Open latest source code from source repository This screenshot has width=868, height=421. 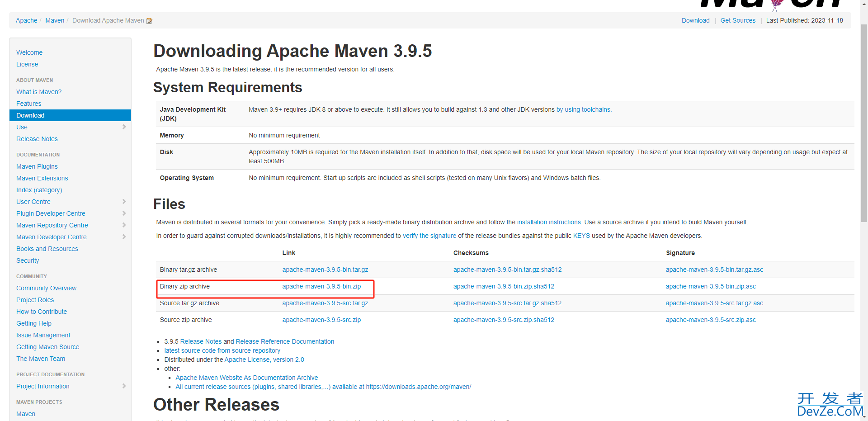(x=222, y=350)
